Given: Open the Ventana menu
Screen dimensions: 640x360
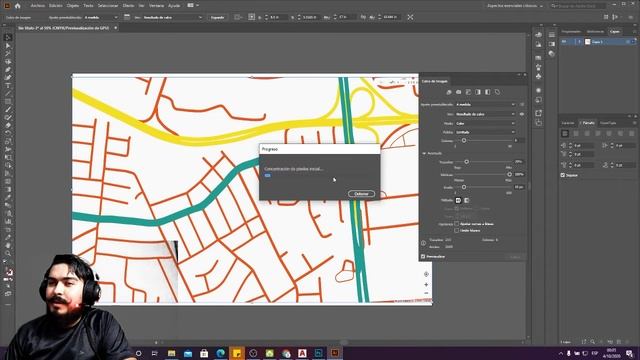Looking at the screenshot, I should (156, 6).
